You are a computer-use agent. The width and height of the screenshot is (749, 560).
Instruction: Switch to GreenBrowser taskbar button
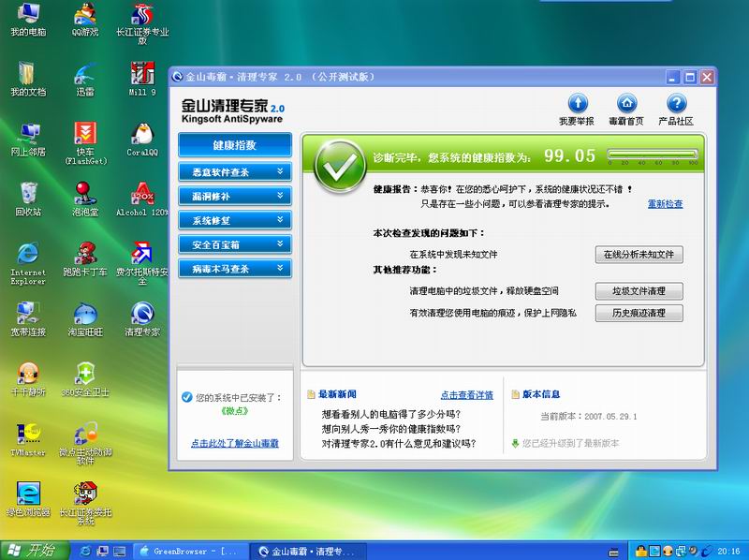pyautogui.click(x=190, y=552)
